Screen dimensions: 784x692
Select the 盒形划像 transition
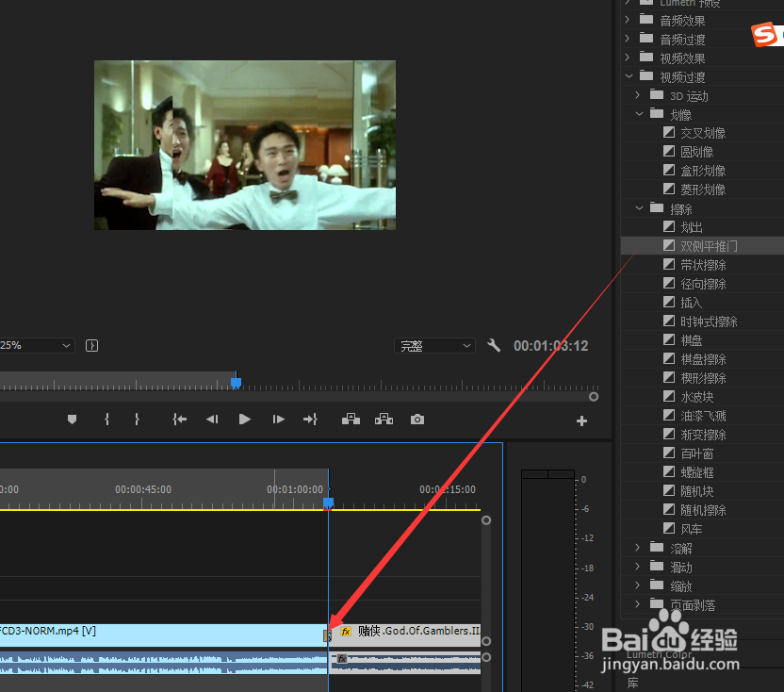(703, 171)
